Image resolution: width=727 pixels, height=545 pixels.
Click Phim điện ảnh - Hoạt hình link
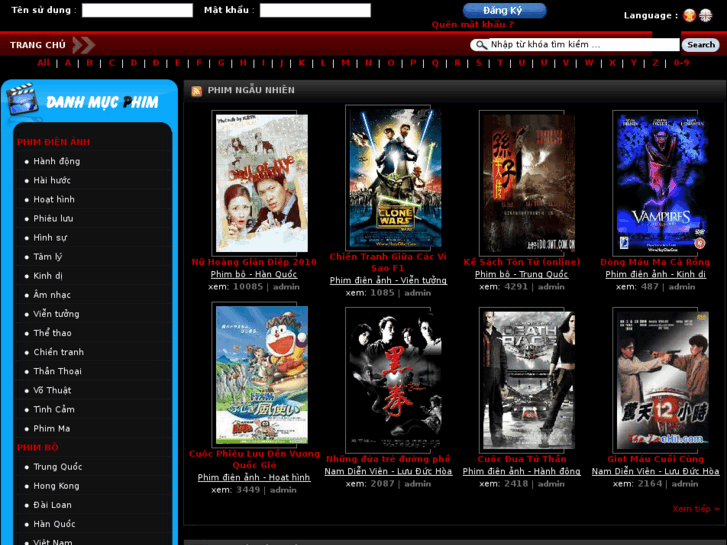click(254, 477)
